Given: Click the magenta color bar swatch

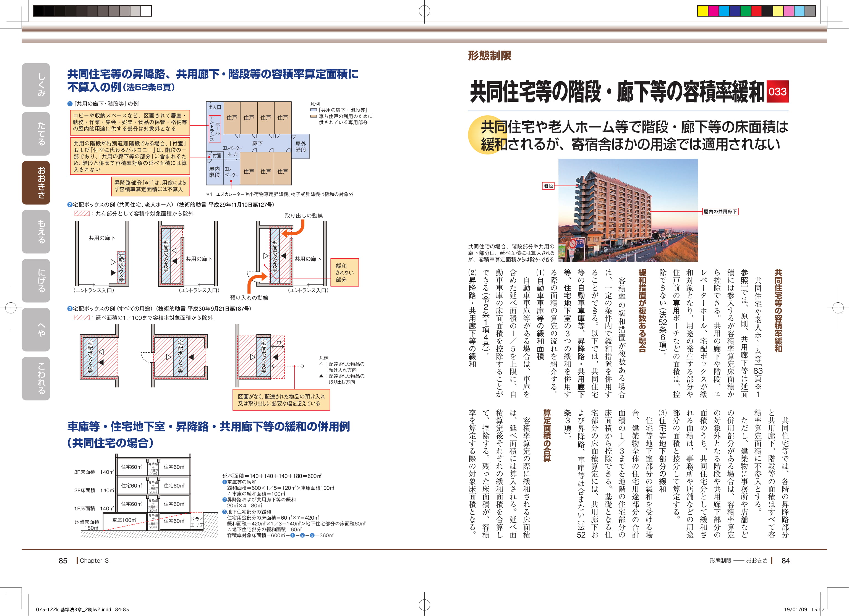Looking at the screenshot, I should click(714, 11).
